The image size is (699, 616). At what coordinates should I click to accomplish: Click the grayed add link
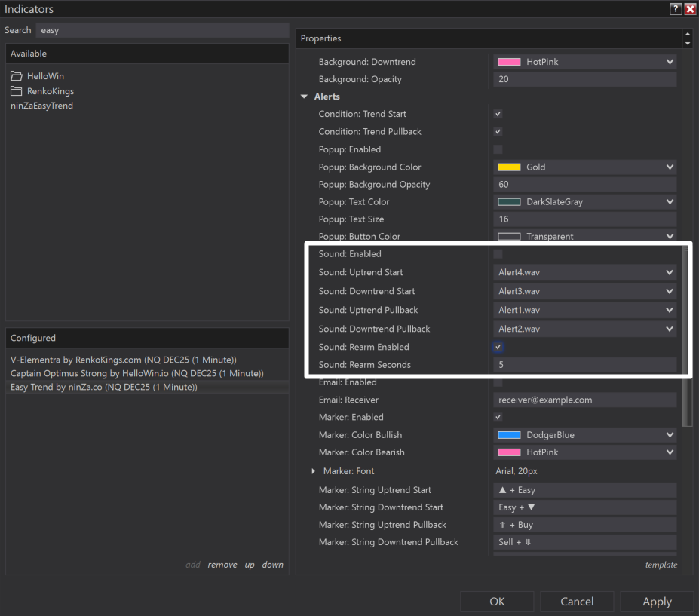tap(192, 565)
